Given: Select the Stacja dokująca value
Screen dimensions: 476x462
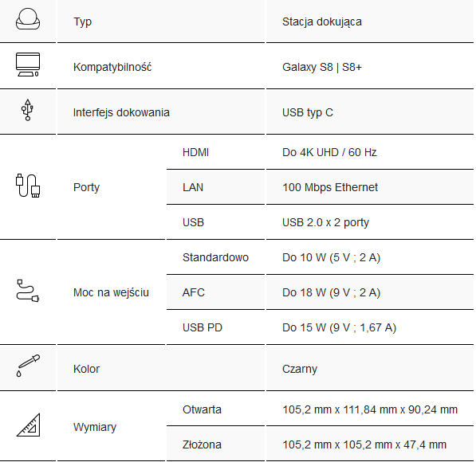Looking at the screenshot, I should coord(322,22).
